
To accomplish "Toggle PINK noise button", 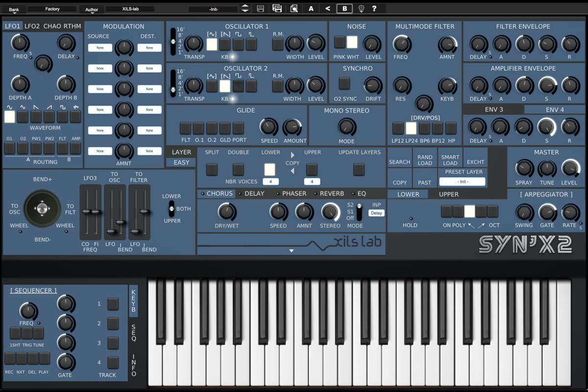I will tap(340, 42).
